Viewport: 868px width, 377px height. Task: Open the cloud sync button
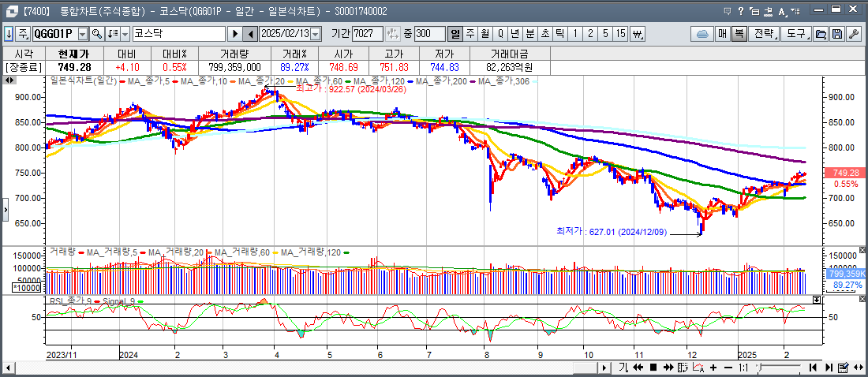click(703, 34)
